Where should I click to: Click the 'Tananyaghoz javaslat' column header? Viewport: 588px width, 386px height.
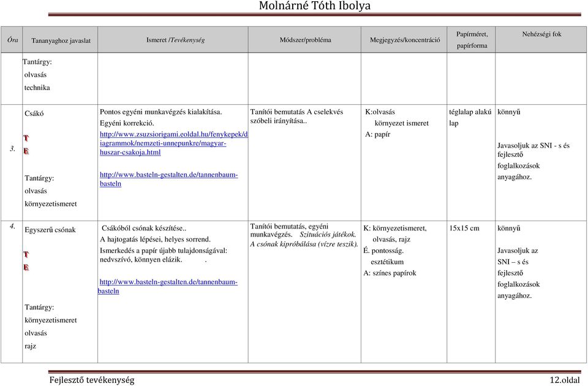(61, 40)
